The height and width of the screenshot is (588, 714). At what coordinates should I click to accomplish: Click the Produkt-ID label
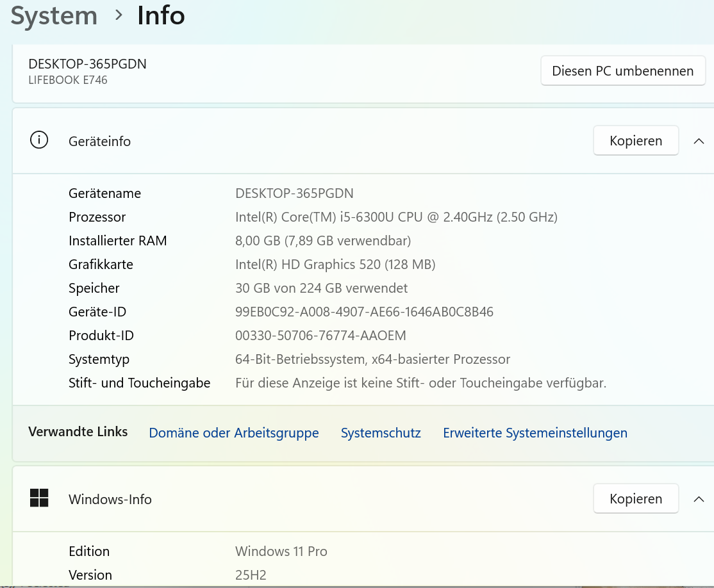tap(101, 336)
